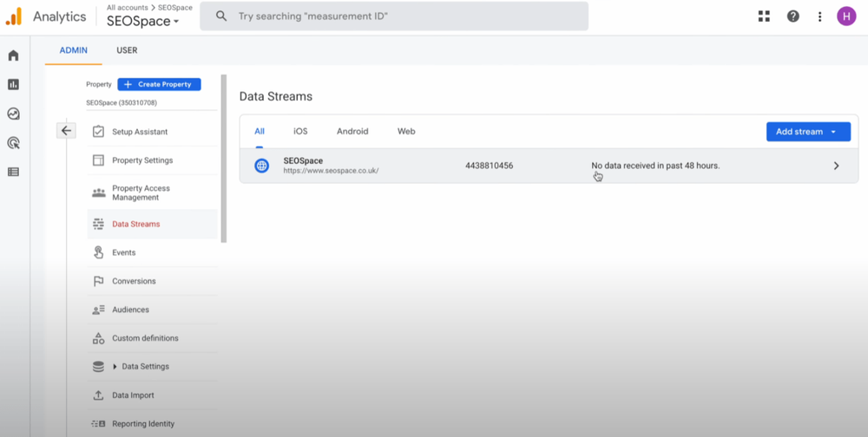Click the Setup Assistant checkbox icon
This screenshot has width=868, height=437.
coord(99,132)
